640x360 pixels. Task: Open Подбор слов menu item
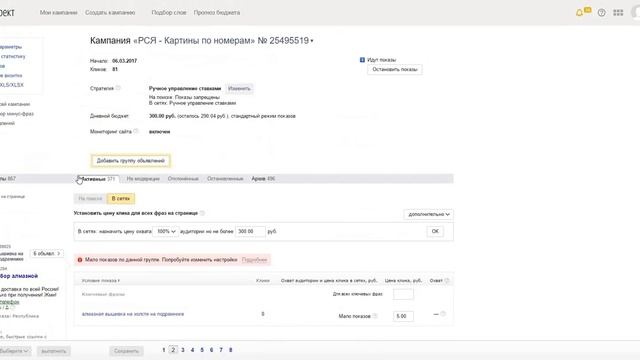coord(169,13)
